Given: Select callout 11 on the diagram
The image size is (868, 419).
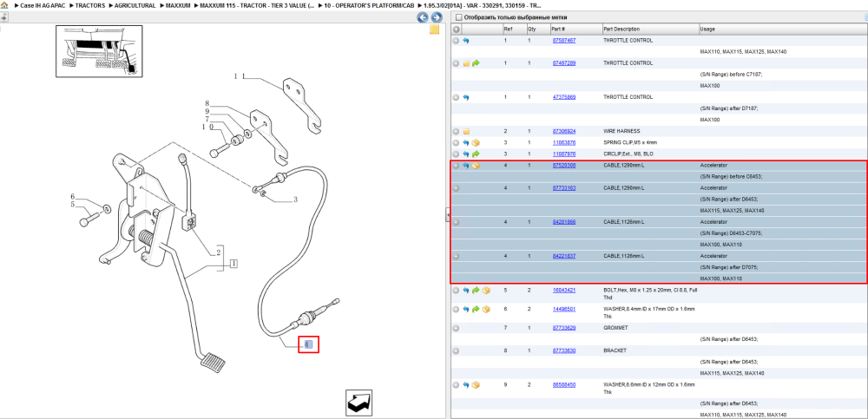Looking at the screenshot, I should point(239,75).
